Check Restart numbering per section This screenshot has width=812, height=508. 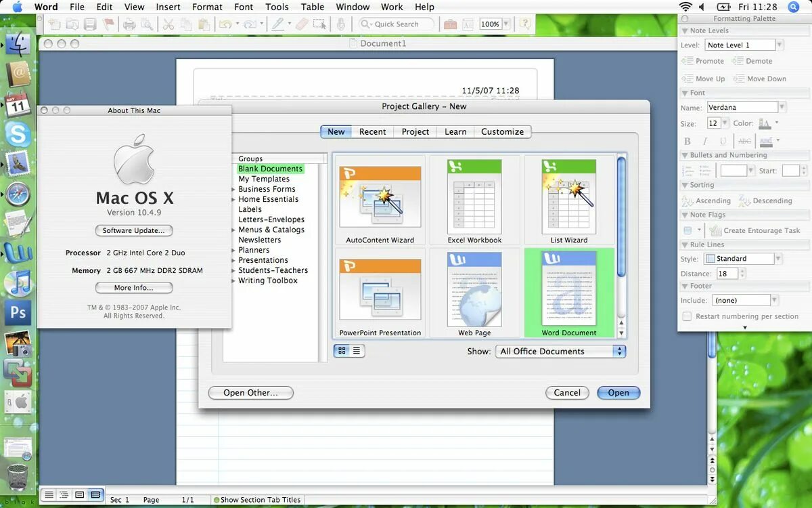687,316
